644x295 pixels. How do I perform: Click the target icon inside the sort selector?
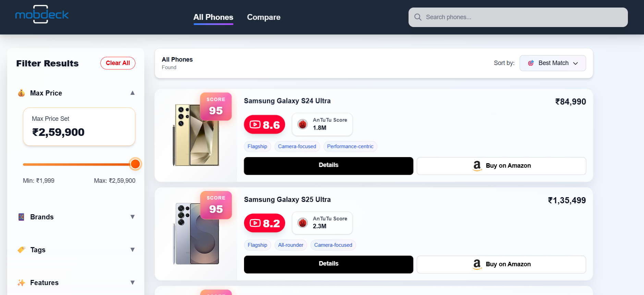[x=531, y=63]
